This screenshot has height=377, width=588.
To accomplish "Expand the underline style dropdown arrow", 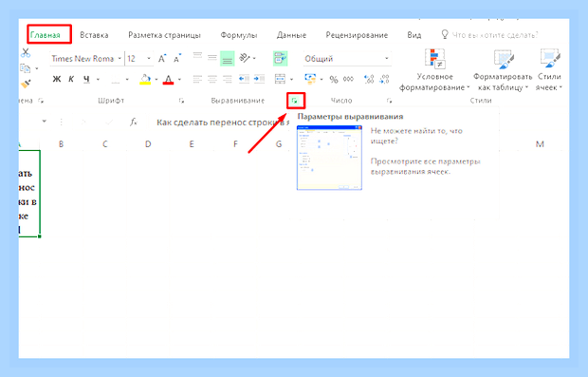I will (98, 79).
